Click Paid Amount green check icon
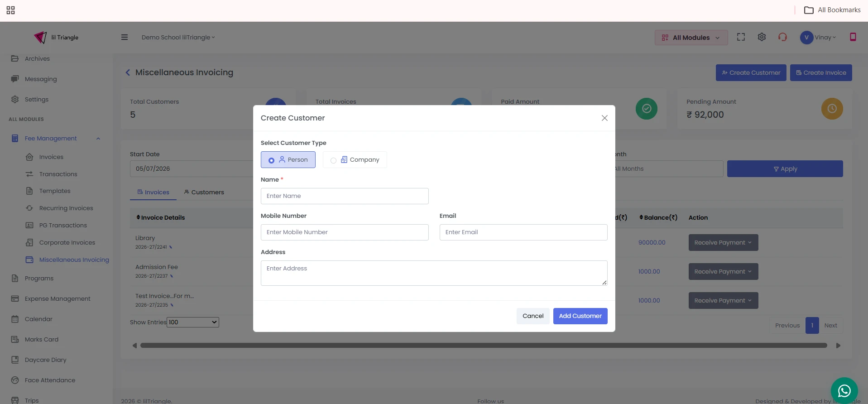The image size is (868, 404). point(647,109)
